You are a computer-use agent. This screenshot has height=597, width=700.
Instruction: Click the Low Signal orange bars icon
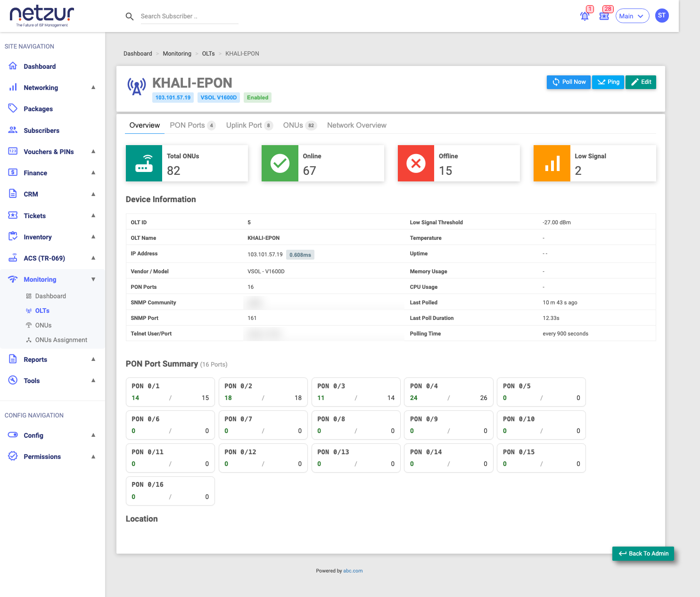(x=552, y=163)
